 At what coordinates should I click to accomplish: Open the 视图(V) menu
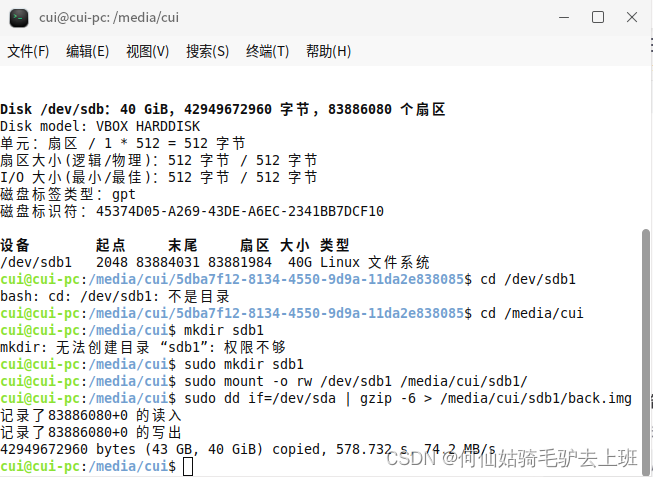tap(147, 51)
